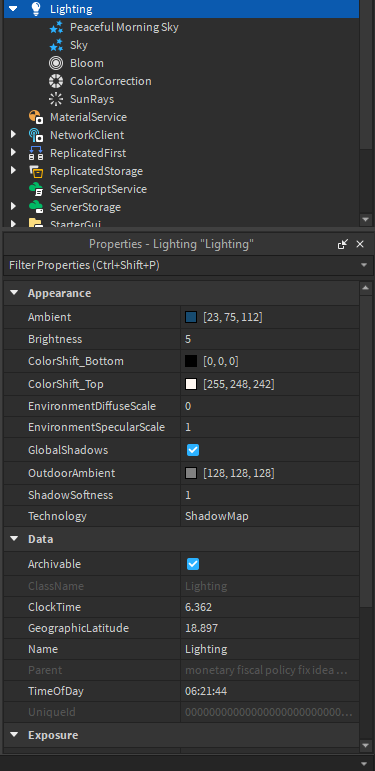This screenshot has height=771, width=375.
Task: Select ServerScriptService in Explorer
Action: pyautogui.click(x=98, y=189)
